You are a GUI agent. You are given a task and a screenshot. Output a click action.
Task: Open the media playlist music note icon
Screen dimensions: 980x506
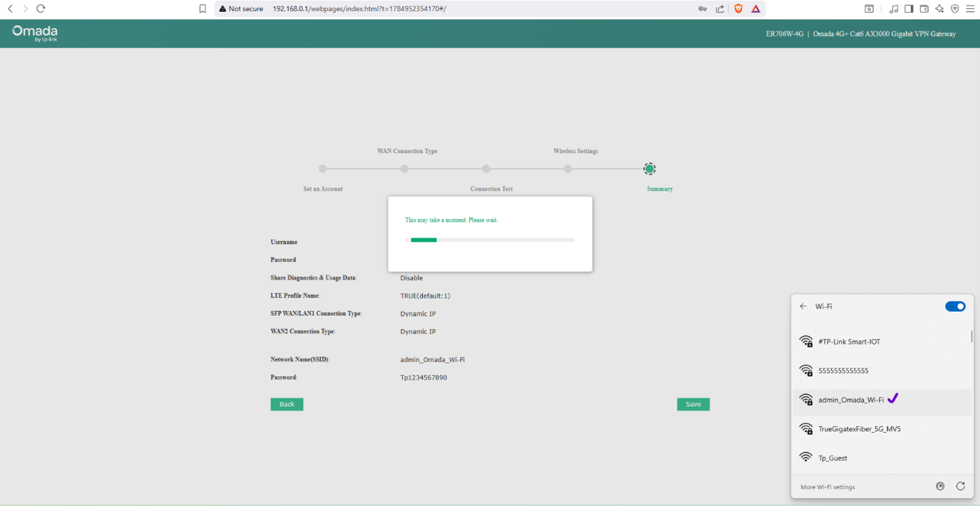point(894,8)
